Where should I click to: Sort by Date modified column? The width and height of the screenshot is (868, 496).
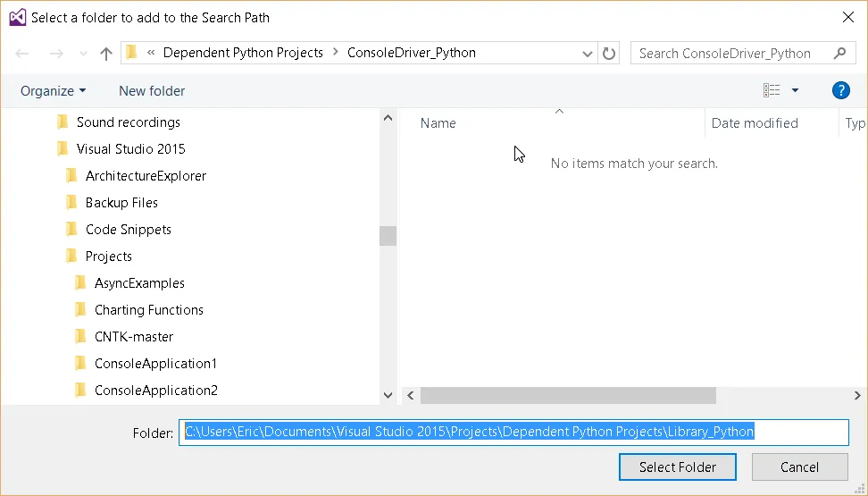(x=755, y=123)
